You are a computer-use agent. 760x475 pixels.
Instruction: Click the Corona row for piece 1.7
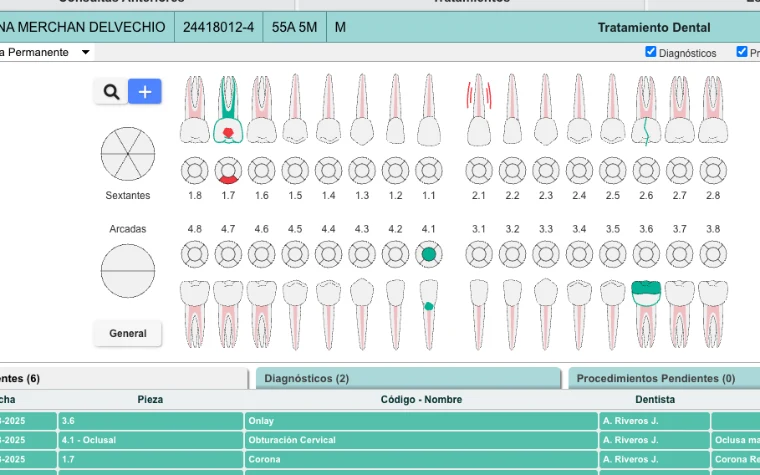click(x=380, y=459)
